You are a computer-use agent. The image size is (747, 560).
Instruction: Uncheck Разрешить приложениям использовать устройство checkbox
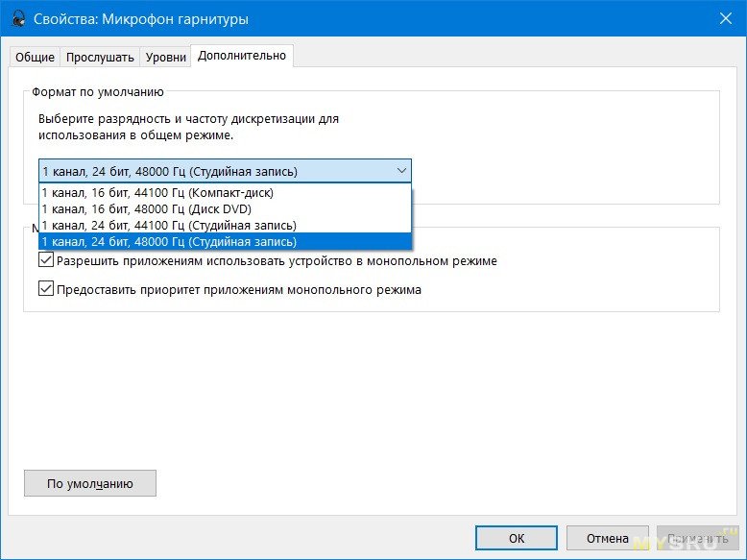point(46,260)
